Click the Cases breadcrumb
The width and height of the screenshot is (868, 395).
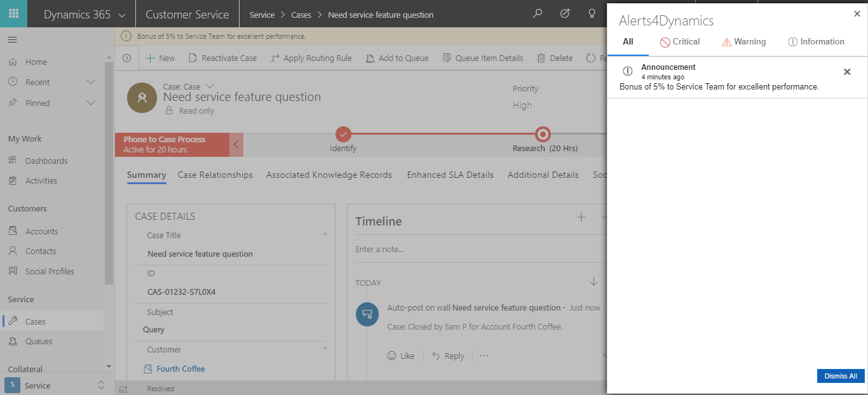(x=301, y=15)
